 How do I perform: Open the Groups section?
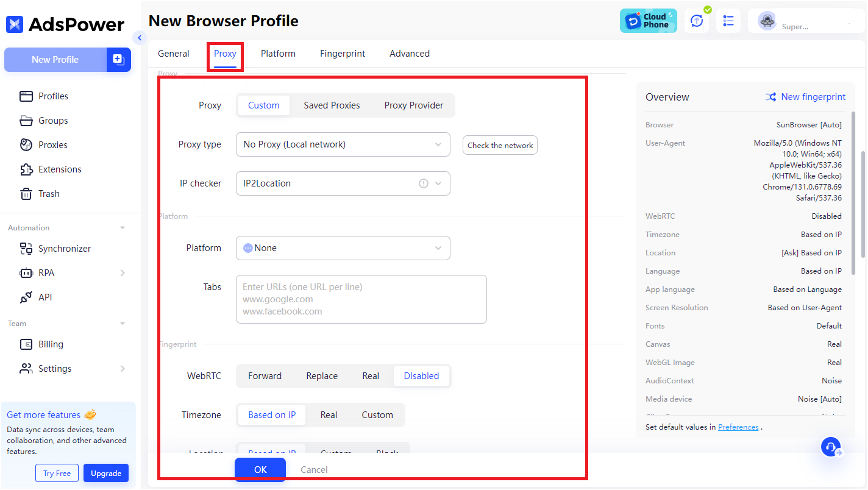coord(52,120)
